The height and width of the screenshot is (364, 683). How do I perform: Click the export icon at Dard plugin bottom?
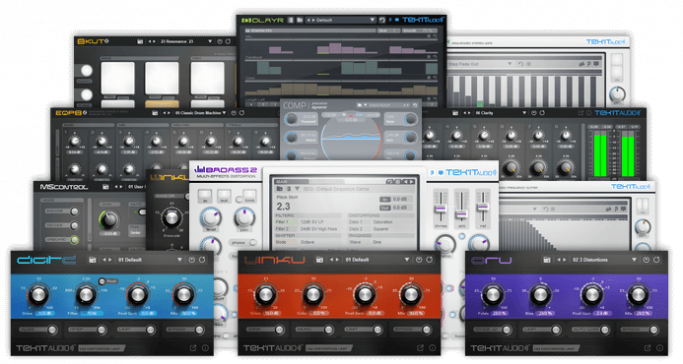[x=193, y=348]
